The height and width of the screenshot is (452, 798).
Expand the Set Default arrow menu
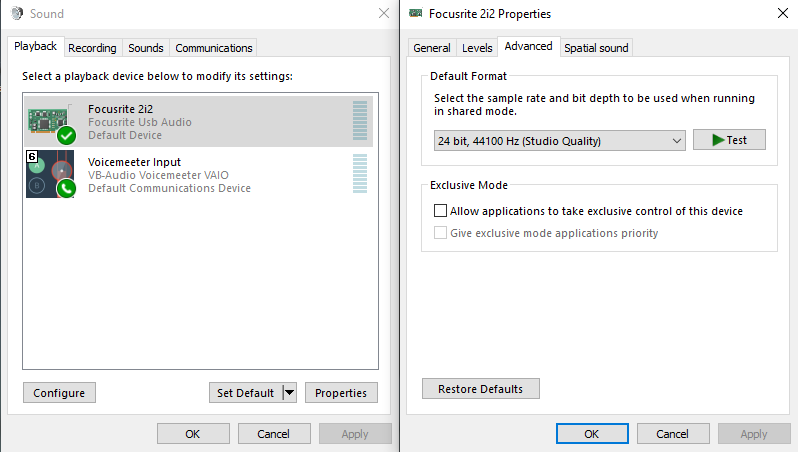(x=289, y=392)
